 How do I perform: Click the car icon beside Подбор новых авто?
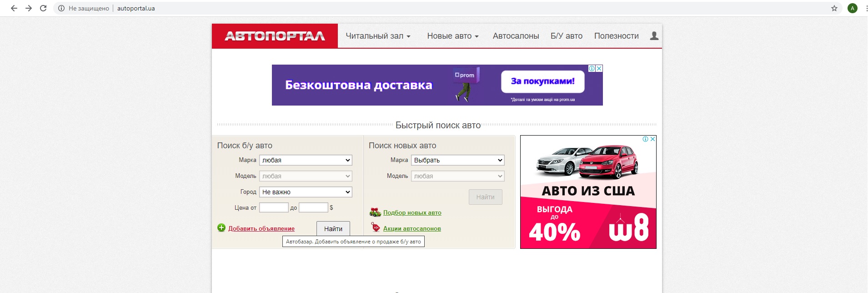(x=375, y=212)
